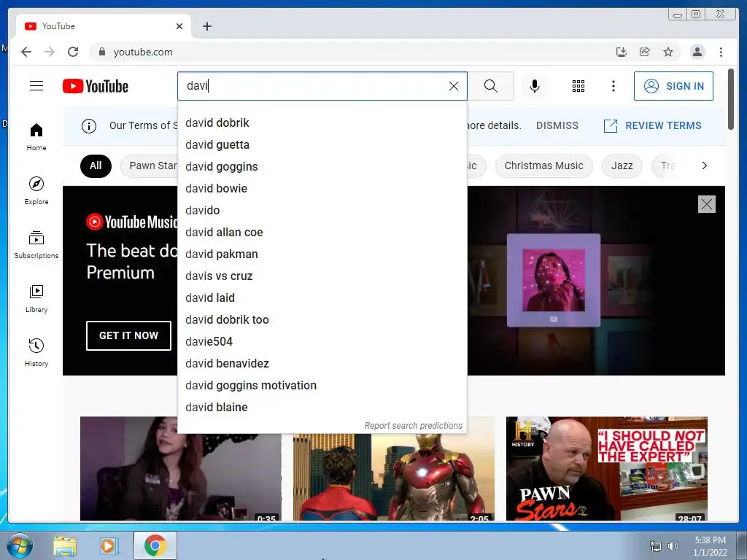
Task: Show more filter chips with right chevron
Action: 704,166
